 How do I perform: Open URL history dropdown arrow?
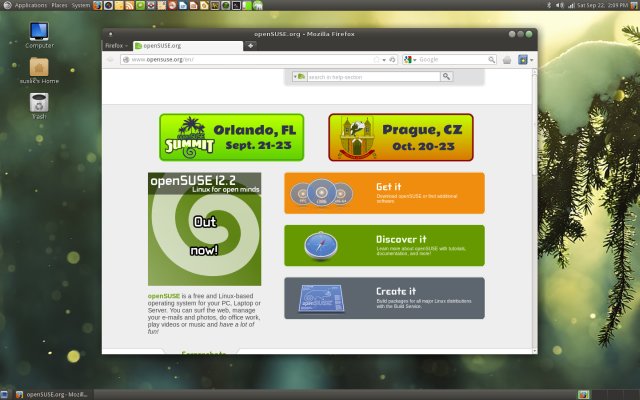click(384, 60)
